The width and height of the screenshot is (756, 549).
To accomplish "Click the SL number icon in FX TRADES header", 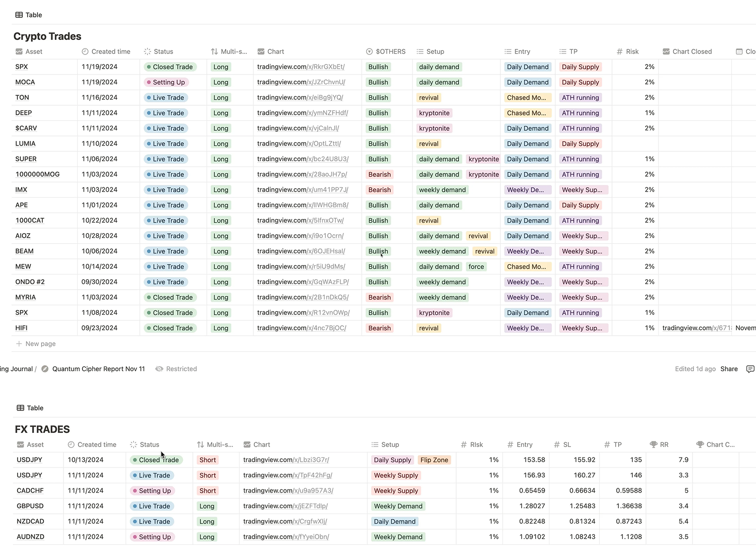I will [557, 444].
